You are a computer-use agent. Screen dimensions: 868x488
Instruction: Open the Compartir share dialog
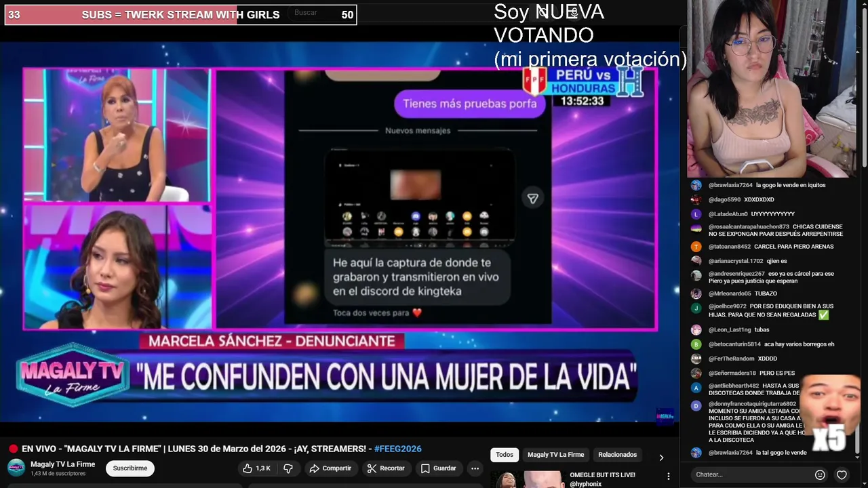330,468
